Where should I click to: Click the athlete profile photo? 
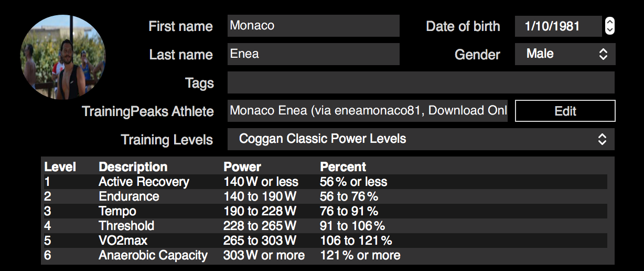[63, 57]
